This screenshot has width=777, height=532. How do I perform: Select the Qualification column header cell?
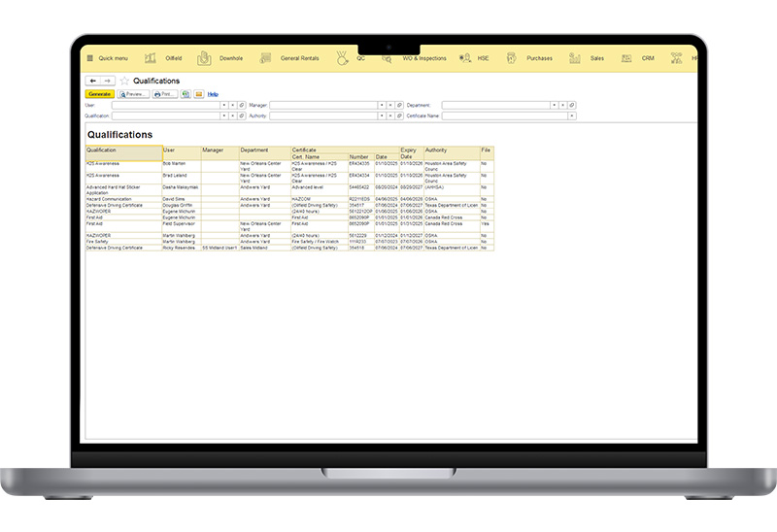tap(123, 150)
